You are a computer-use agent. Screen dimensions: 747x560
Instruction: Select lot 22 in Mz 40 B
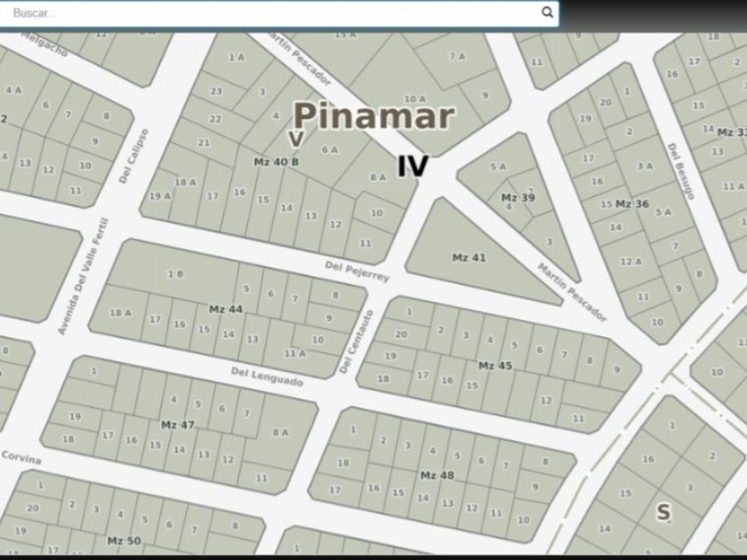[215, 119]
